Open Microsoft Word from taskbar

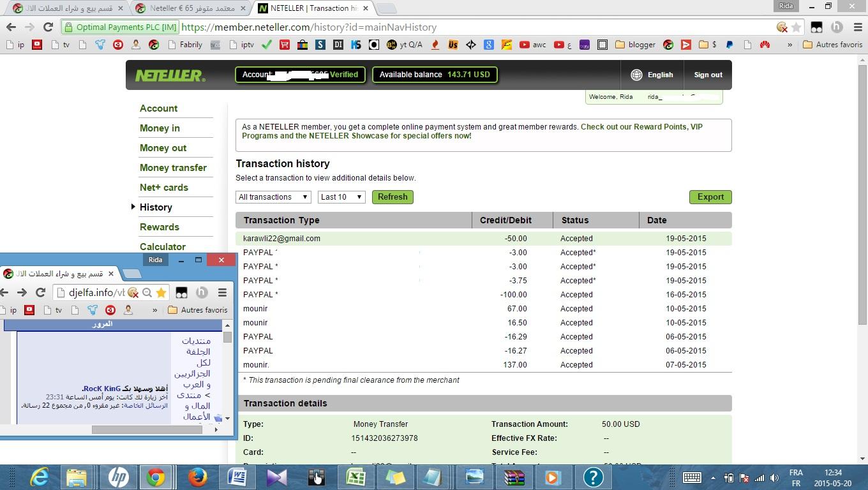pyautogui.click(x=237, y=477)
